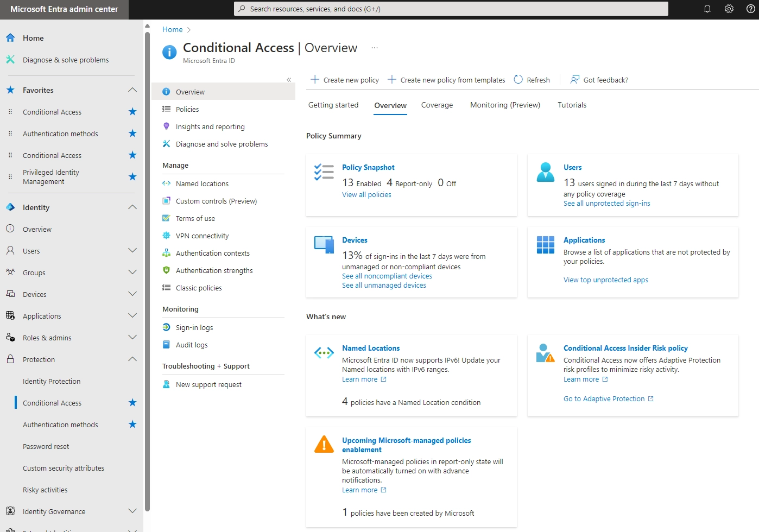Collapse the Identity section
The width and height of the screenshot is (759, 532).
pos(132,207)
